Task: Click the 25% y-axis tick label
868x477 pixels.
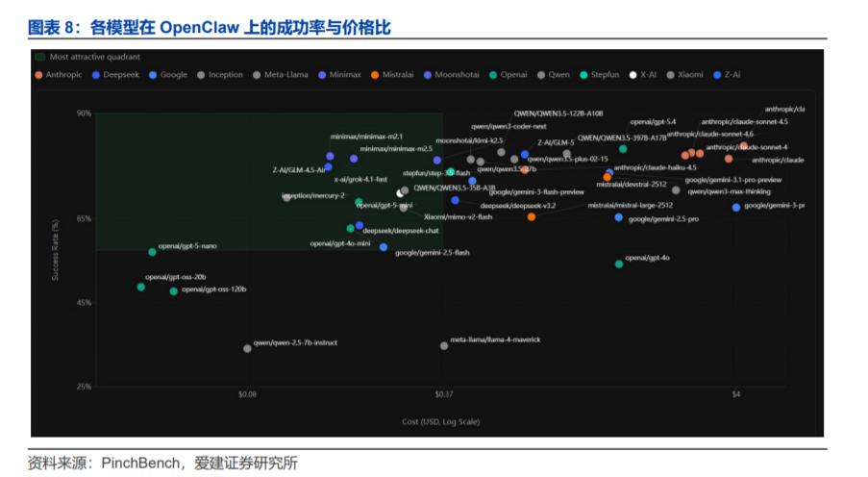Action: (84, 387)
